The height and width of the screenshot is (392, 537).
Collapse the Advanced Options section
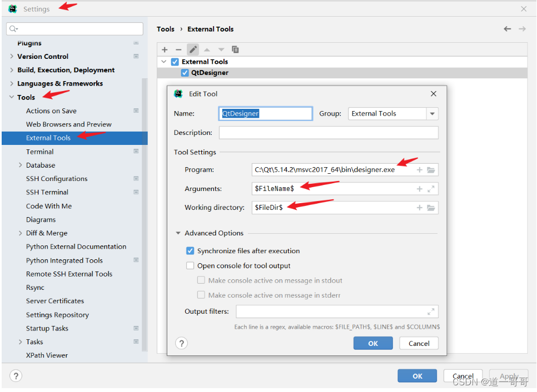point(178,233)
